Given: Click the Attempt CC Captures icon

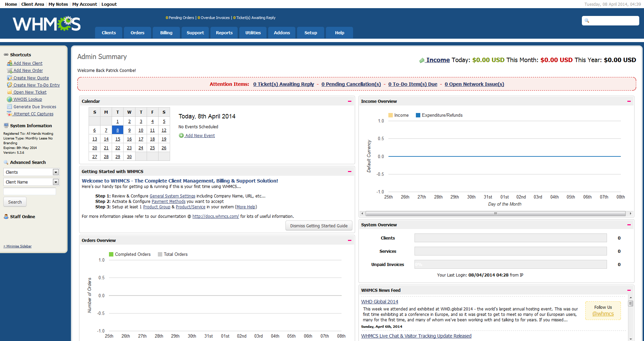Looking at the screenshot, I should coord(10,114).
